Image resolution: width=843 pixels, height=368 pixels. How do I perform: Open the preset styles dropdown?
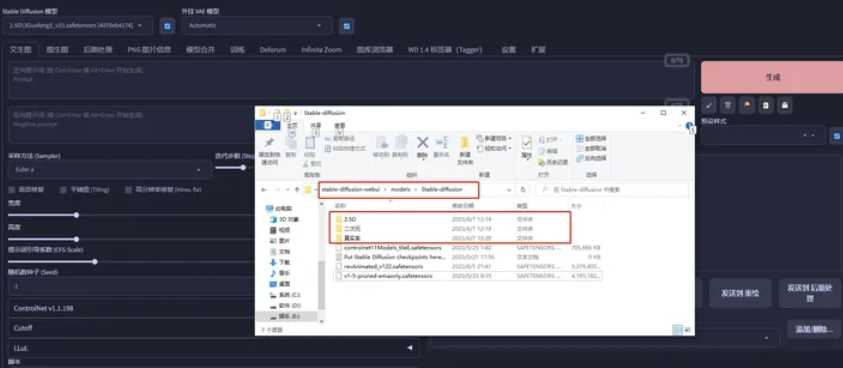pyautogui.click(x=763, y=136)
